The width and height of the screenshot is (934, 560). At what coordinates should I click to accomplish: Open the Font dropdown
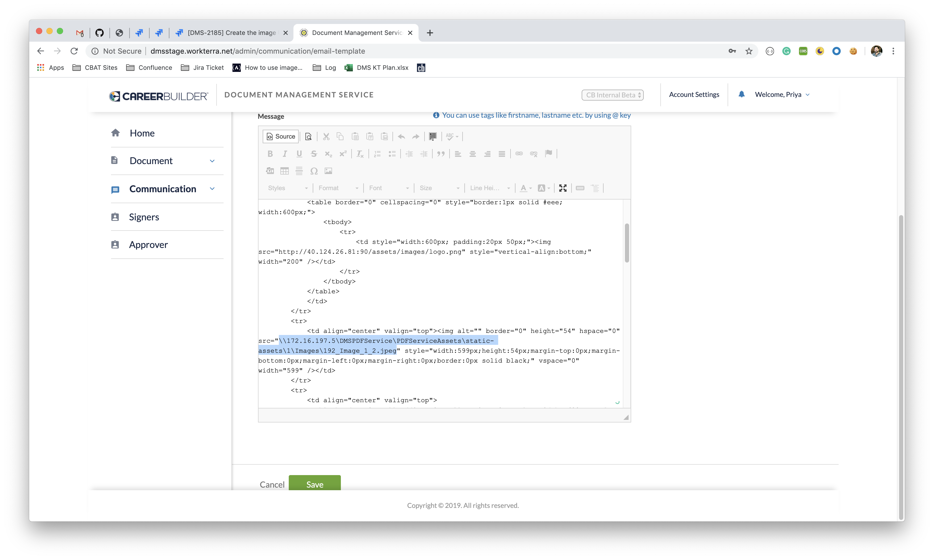coord(389,188)
